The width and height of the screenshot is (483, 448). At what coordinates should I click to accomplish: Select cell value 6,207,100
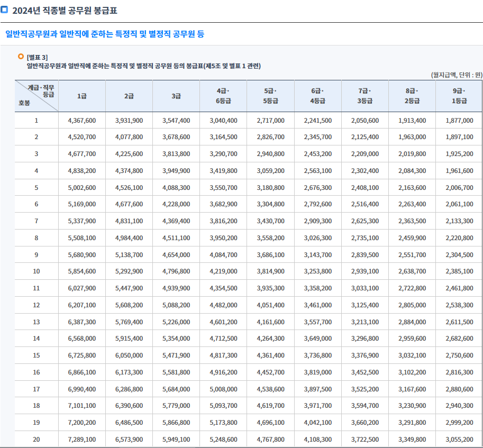(81, 305)
